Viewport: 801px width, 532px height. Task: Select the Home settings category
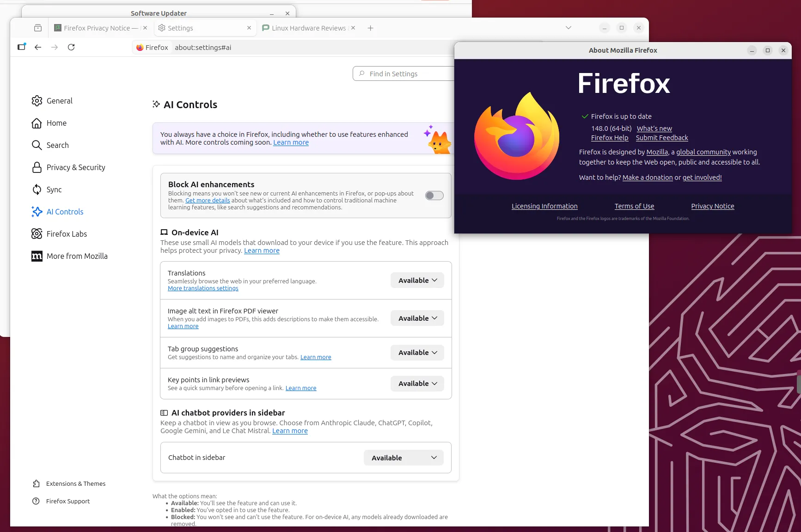[x=56, y=123]
